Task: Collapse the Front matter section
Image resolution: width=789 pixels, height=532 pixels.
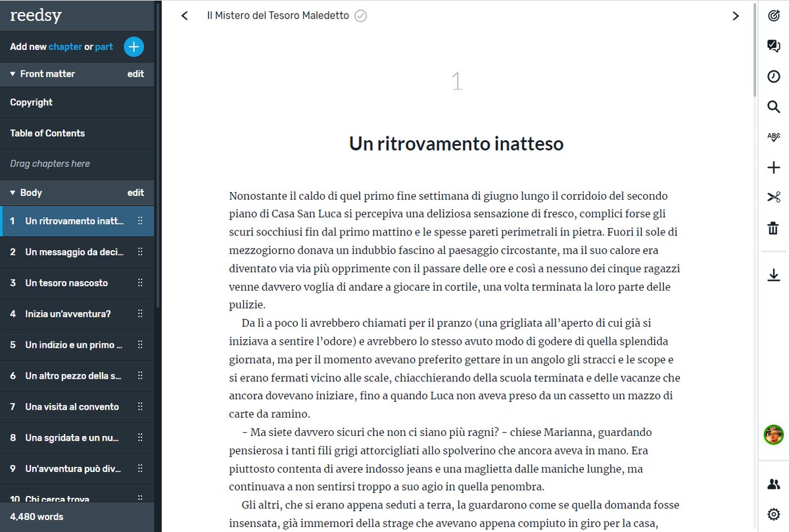Action: pyautogui.click(x=12, y=74)
